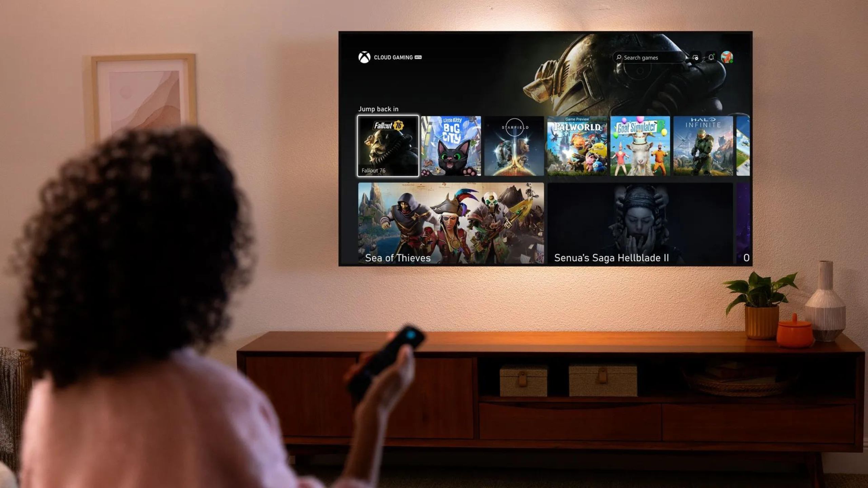Click Goat Simulator game tile
Image resolution: width=868 pixels, height=488 pixels.
(640, 146)
